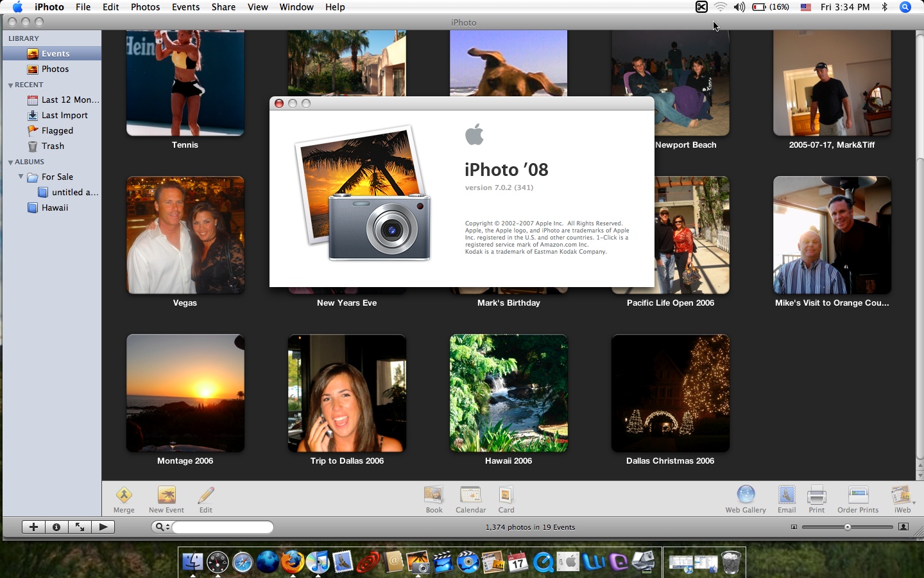The height and width of the screenshot is (578, 924).
Task: Open the File menu
Action: pyautogui.click(x=83, y=7)
